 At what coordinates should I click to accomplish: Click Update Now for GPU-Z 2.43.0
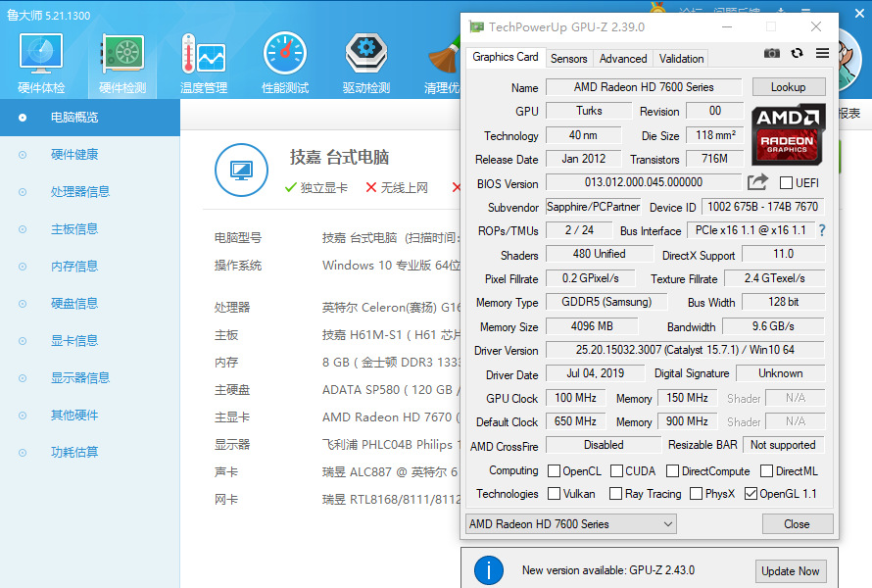pos(791,570)
